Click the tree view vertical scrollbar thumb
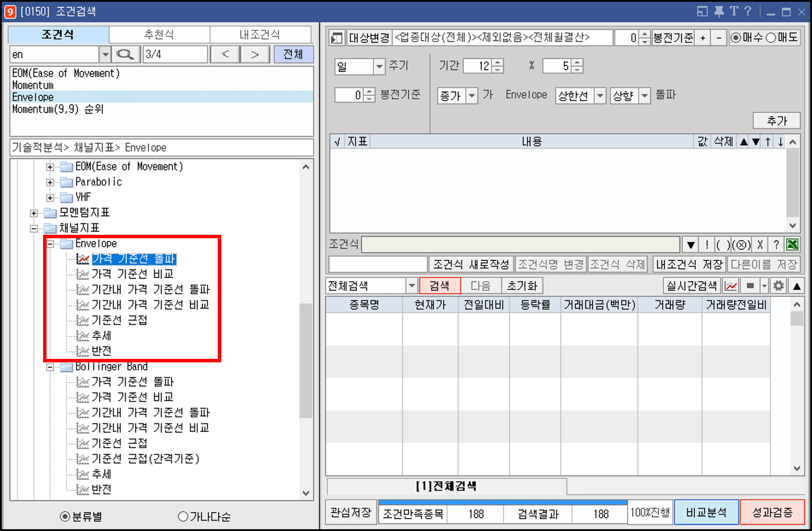 pos(306,361)
